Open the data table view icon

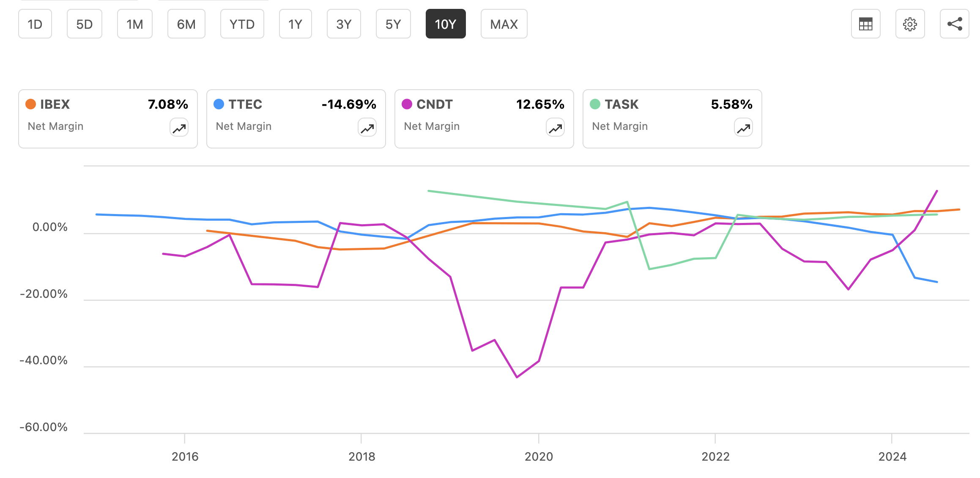[865, 24]
